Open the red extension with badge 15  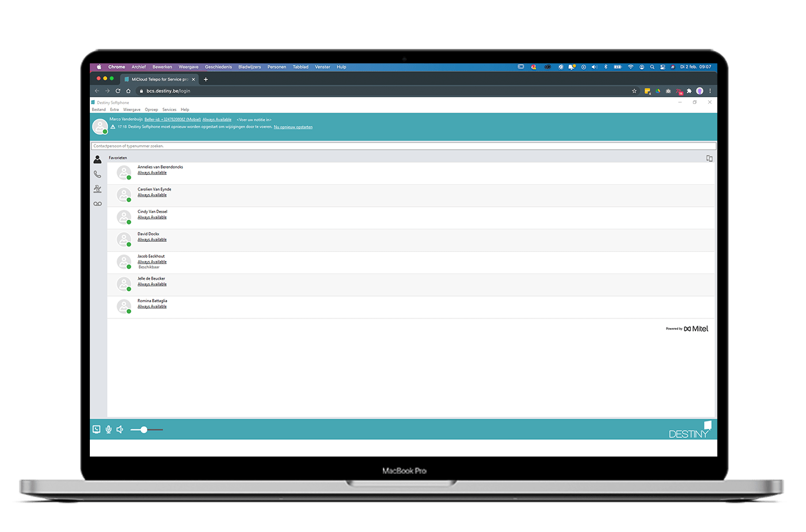[x=679, y=92]
